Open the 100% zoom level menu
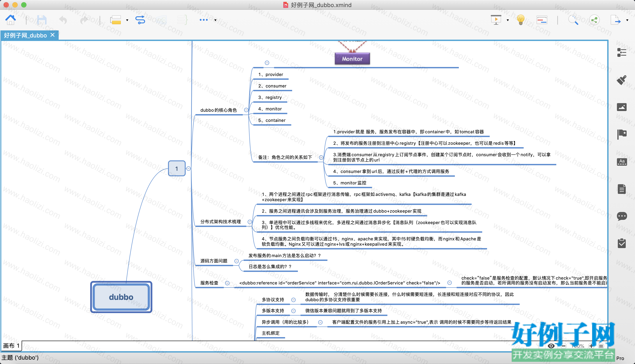This screenshot has width=635, height=364. [577, 346]
